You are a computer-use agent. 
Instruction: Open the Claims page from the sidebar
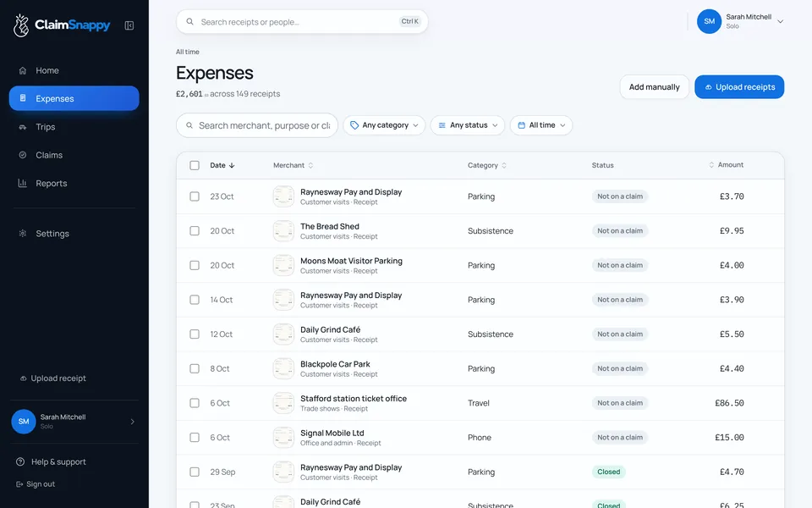pyautogui.click(x=74, y=155)
